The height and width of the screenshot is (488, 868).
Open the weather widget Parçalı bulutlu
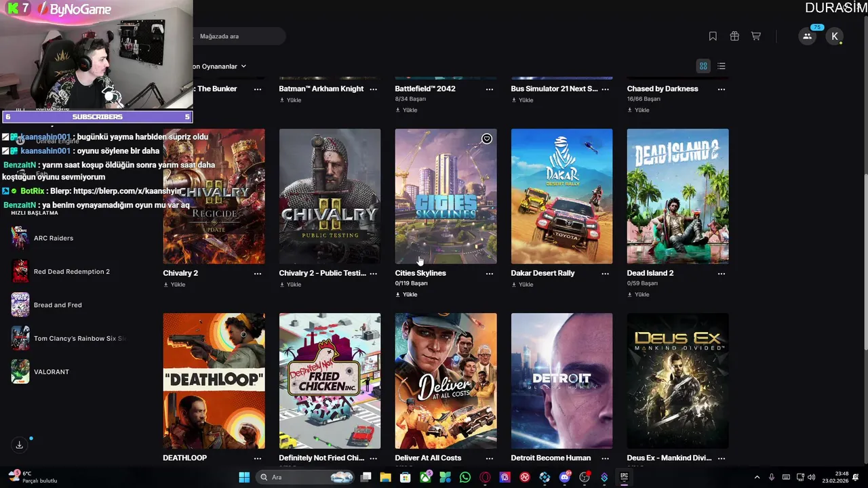click(x=33, y=477)
